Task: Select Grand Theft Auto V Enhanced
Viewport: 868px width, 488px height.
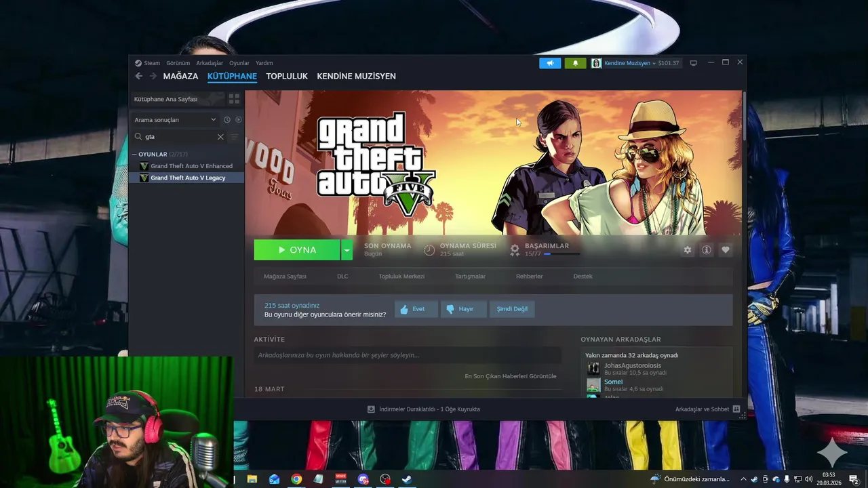Action: tap(186, 166)
